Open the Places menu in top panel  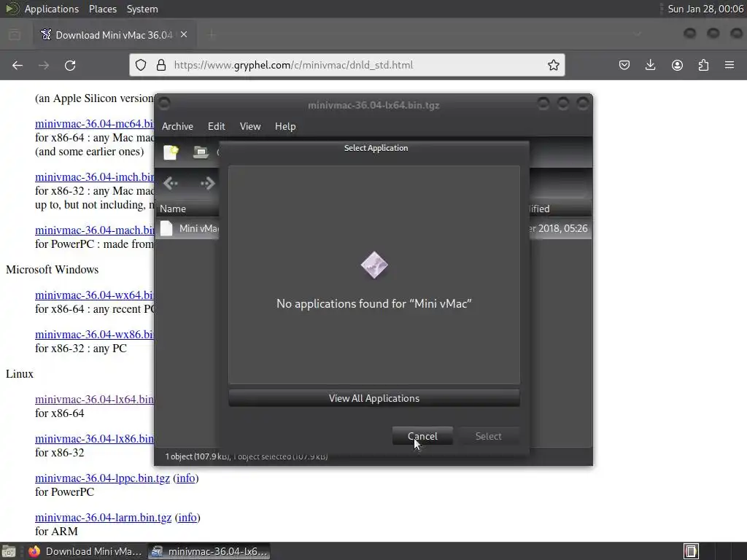coord(102,9)
